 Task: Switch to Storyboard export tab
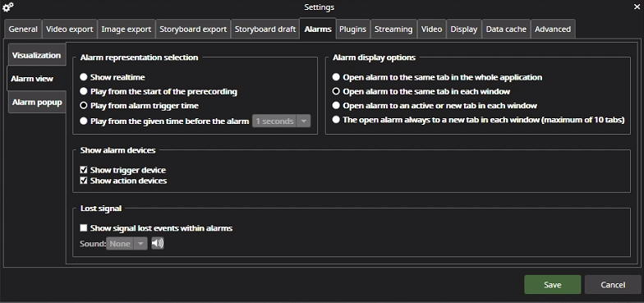coord(193,30)
